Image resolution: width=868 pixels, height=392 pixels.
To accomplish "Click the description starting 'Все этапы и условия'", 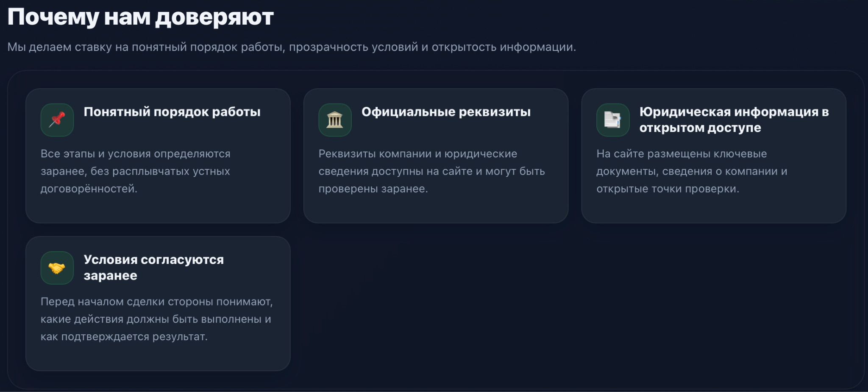I will 136,171.
